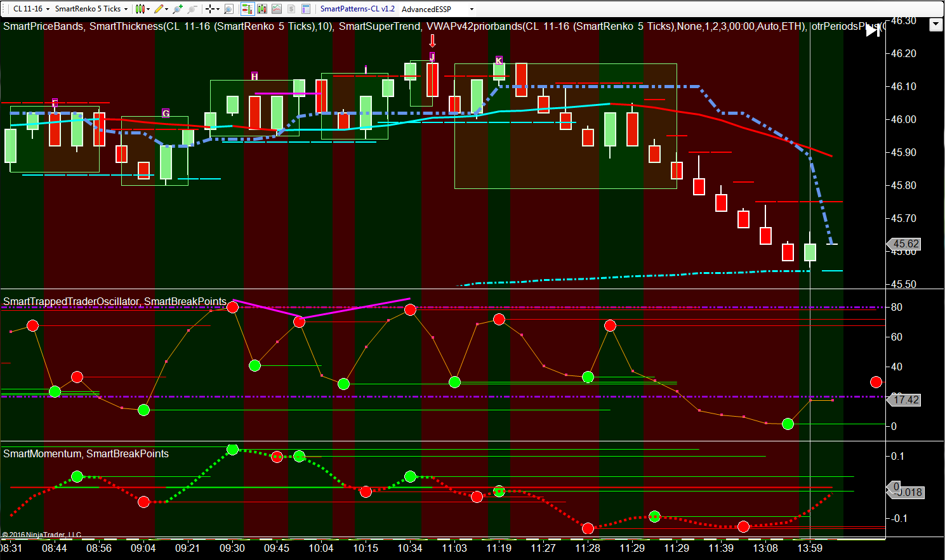Viewport: 945px width, 560px height.
Task: Open the indicators icon
Action: click(x=277, y=9)
